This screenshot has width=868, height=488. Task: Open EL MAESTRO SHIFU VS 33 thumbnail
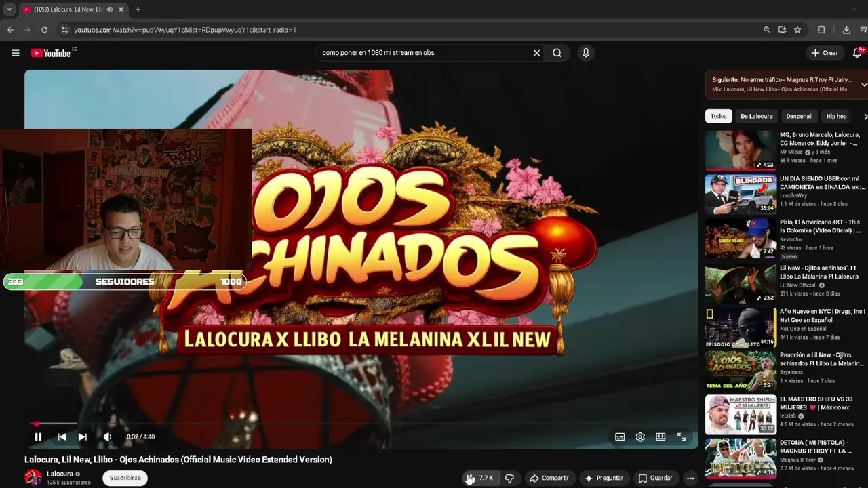[741, 414]
